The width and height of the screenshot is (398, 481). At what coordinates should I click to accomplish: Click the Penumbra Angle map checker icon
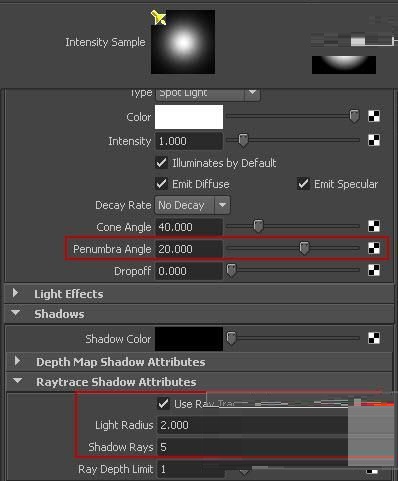pos(374,248)
